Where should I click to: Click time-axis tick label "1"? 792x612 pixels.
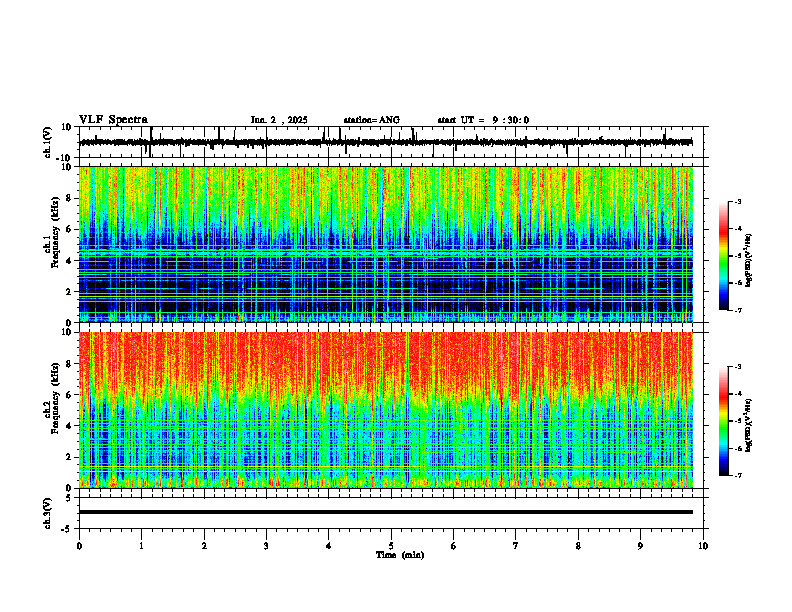(x=141, y=546)
